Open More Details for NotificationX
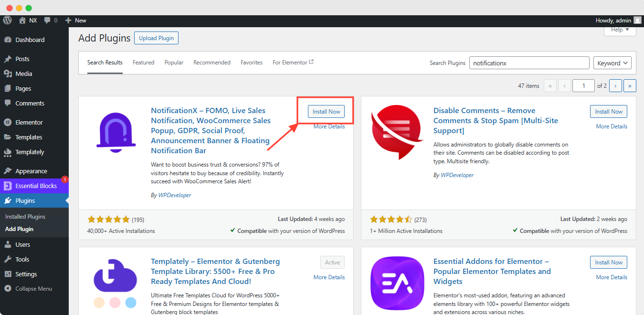Screen dimensions: 644x315 click(x=329, y=126)
